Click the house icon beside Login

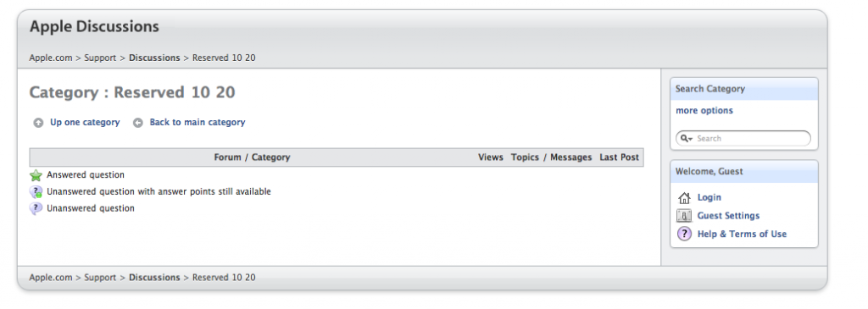point(685,198)
